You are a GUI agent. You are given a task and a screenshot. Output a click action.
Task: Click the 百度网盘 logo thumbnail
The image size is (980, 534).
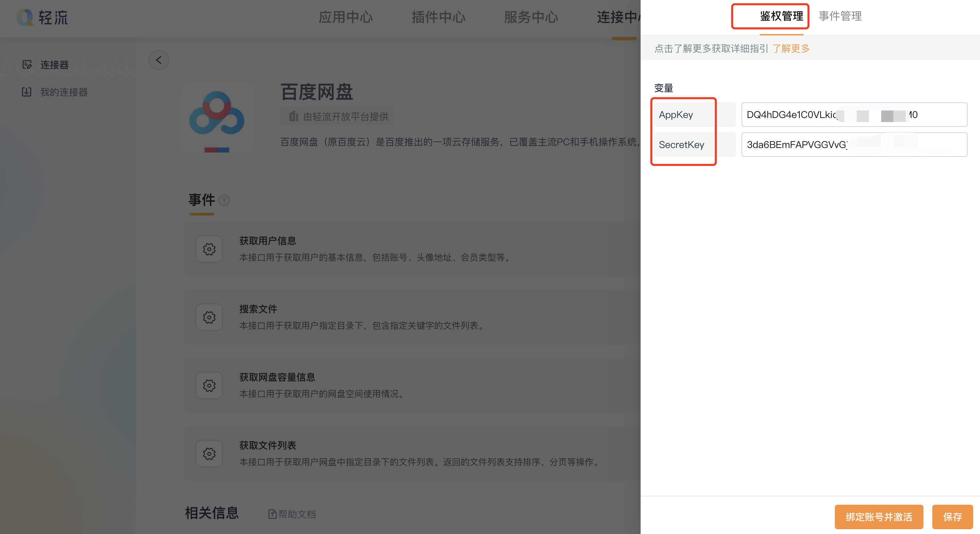pyautogui.click(x=217, y=118)
